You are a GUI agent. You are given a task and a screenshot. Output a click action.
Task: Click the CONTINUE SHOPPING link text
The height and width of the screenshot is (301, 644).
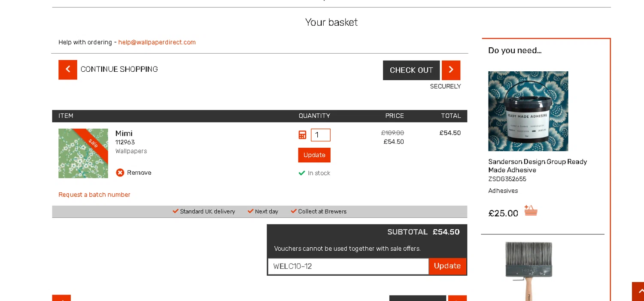click(x=119, y=70)
